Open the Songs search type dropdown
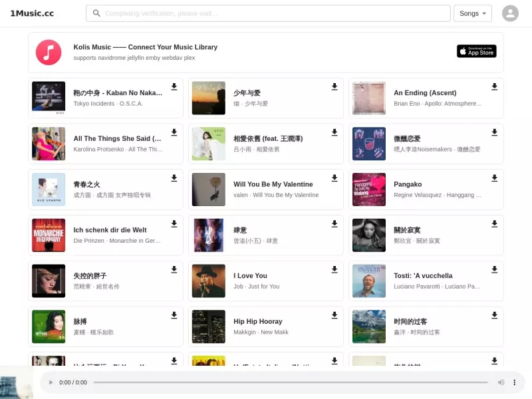Viewport: 532px width, 399px height. pos(473,13)
